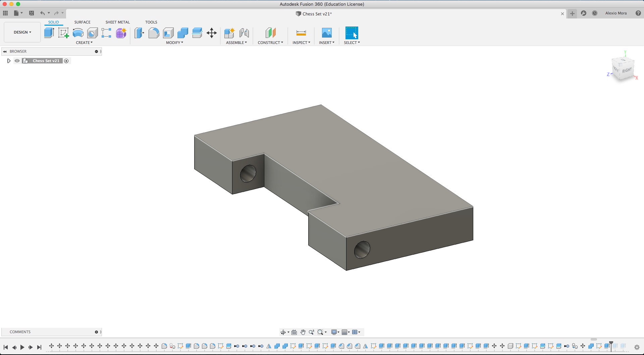The width and height of the screenshot is (644, 355).
Task: Activate the Select tool icon
Action: tap(352, 33)
